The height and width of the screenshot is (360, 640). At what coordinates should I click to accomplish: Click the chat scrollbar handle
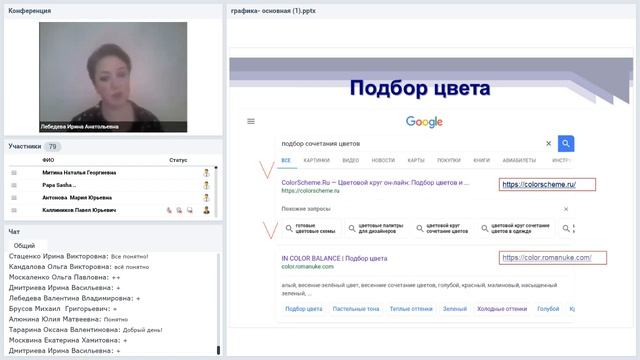click(218, 350)
